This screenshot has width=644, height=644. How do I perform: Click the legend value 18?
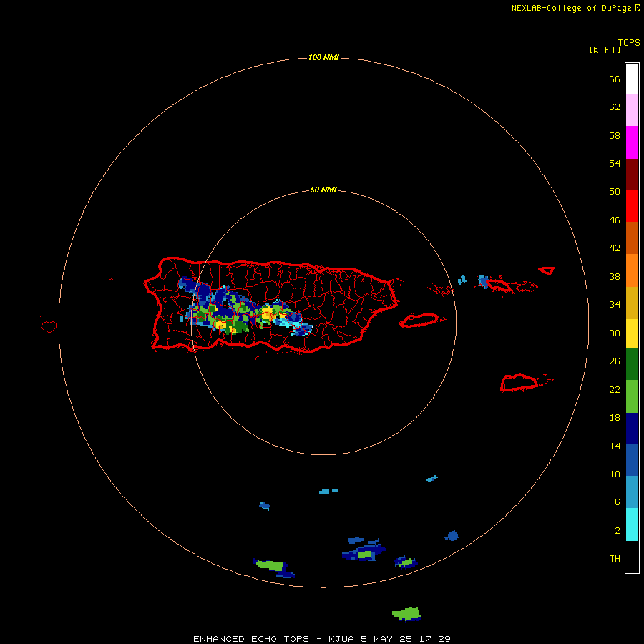click(x=615, y=418)
